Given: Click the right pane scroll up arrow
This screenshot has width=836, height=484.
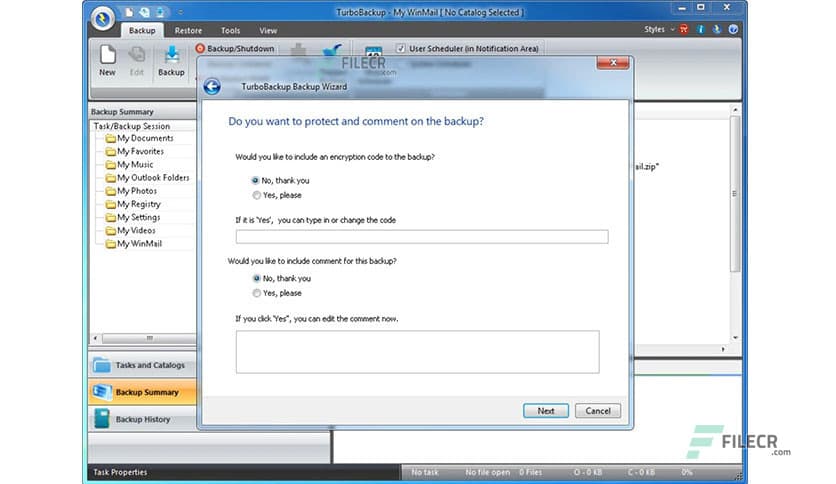Looking at the screenshot, I should tap(735, 110).
